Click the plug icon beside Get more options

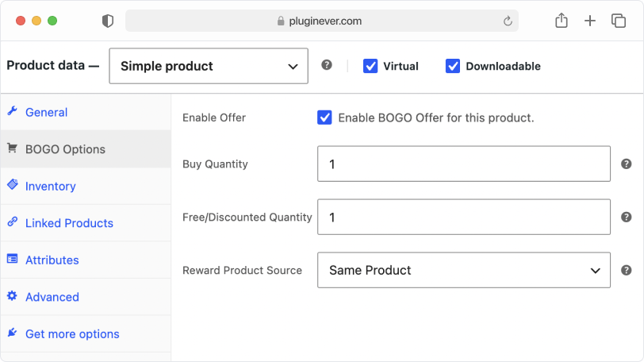[x=13, y=333]
